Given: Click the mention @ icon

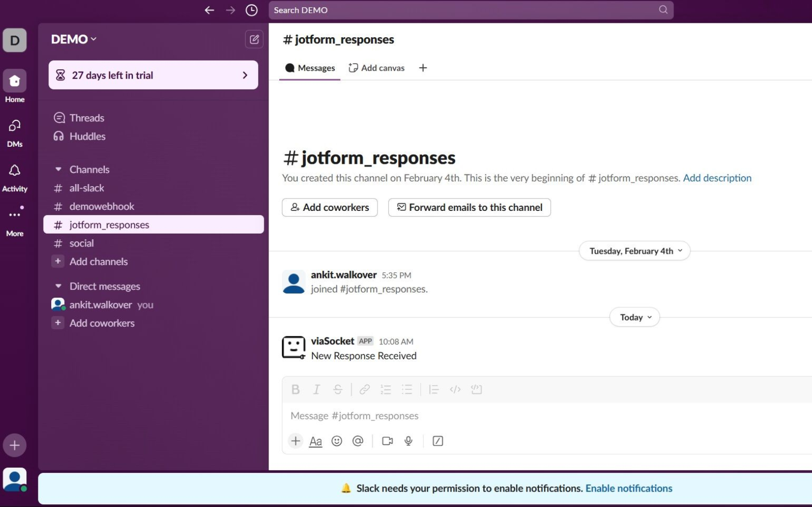Looking at the screenshot, I should pyautogui.click(x=358, y=441).
